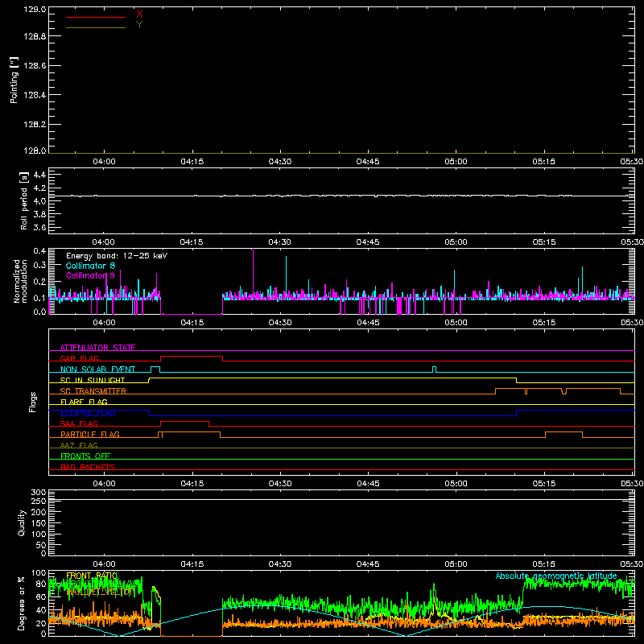Click the tallest magenta Collimator 9 spike
Screen dimensions: 644x644
253,271
